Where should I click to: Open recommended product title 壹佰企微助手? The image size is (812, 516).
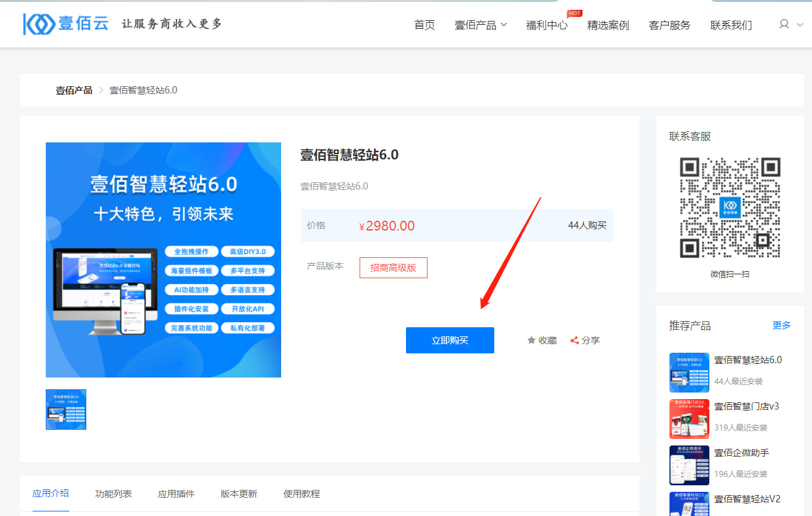(x=741, y=453)
